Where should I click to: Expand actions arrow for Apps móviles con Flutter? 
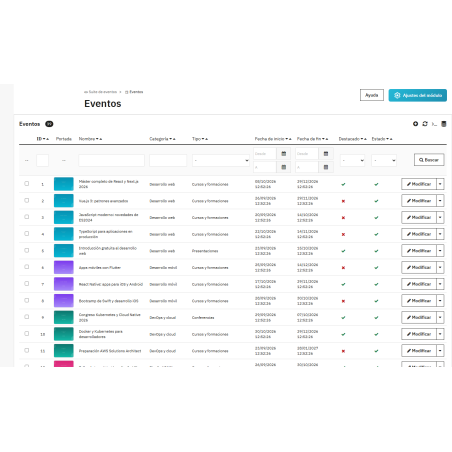[x=440, y=267]
